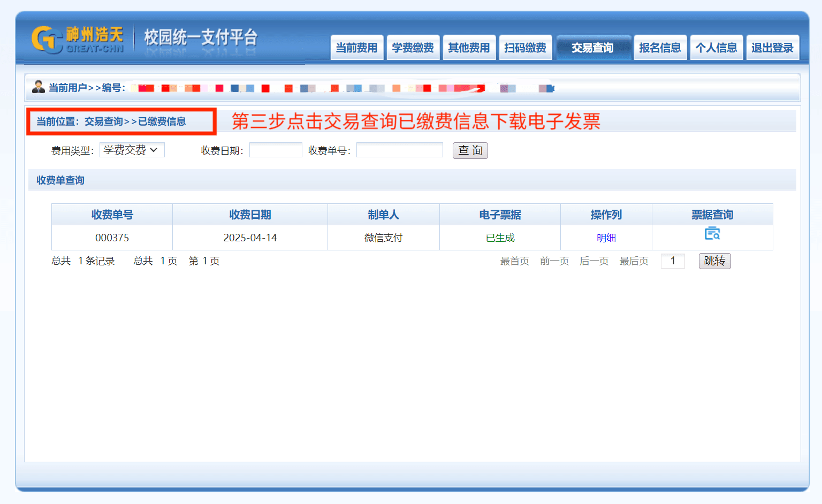Click the page number input box
822x504 pixels.
[673, 261]
